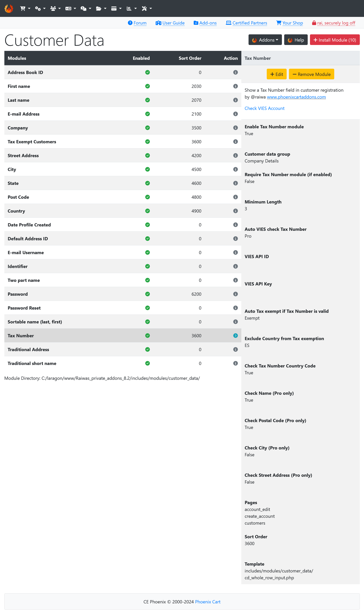Image resolution: width=364 pixels, height=614 pixels.
Task: Open the speech bubbles communication menu icon
Action: point(83,8)
